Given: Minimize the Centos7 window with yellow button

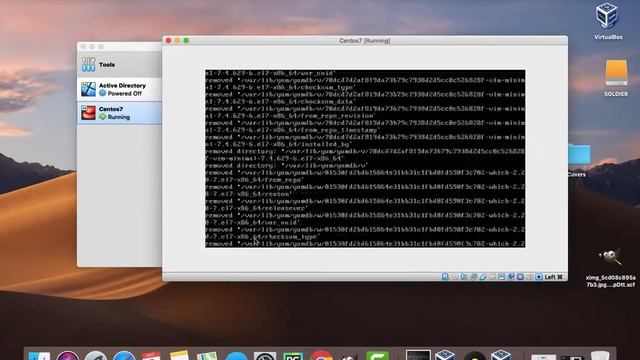Looking at the screenshot, I should [x=177, y=40].
